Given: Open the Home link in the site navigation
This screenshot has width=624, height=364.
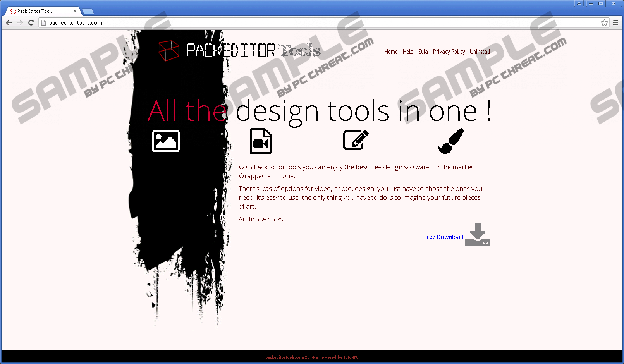Looking at the screenshot, I should (x=391, y=52).
